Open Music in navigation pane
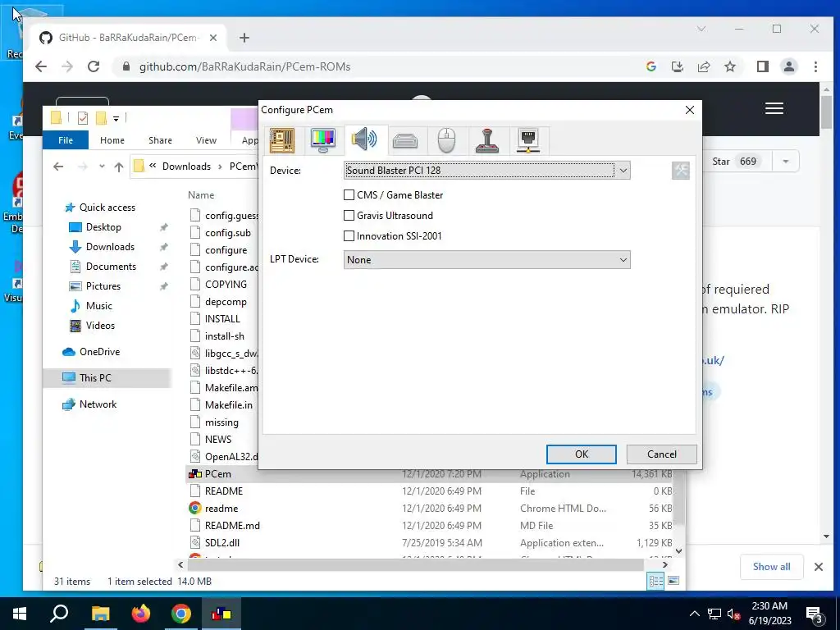 98,306
